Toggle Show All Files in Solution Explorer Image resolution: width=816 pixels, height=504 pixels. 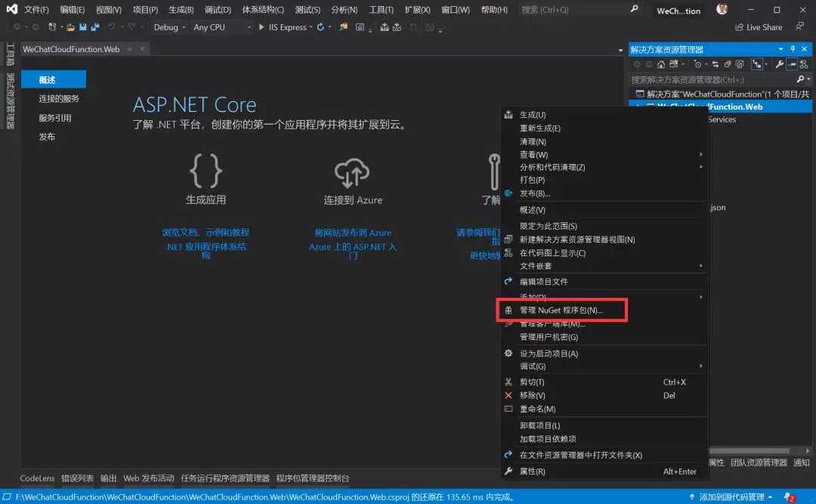pos(740,64)
